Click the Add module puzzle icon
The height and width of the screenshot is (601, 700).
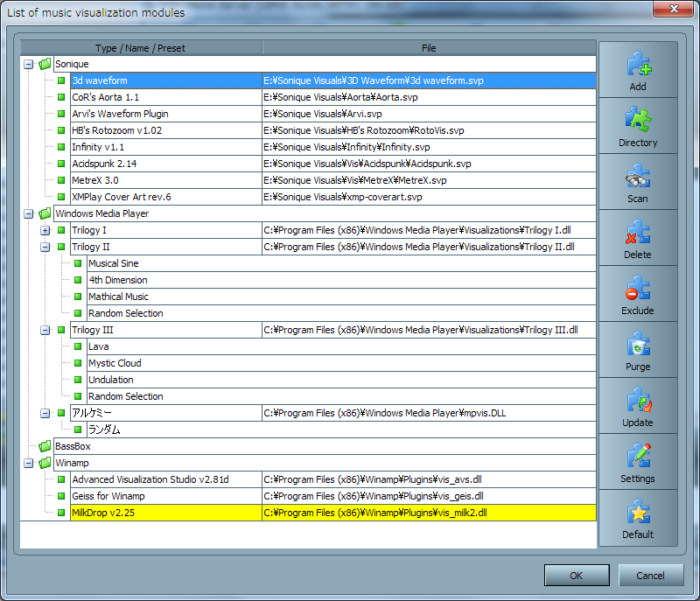click(638, 64)
